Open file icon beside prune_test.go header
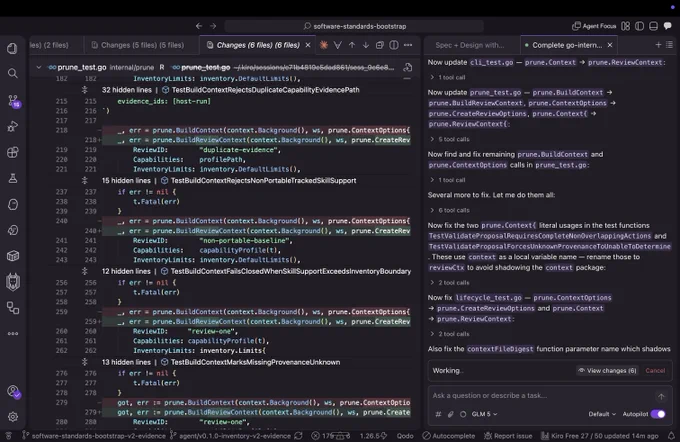Viewport: 680px width, 442px height. 407,67
